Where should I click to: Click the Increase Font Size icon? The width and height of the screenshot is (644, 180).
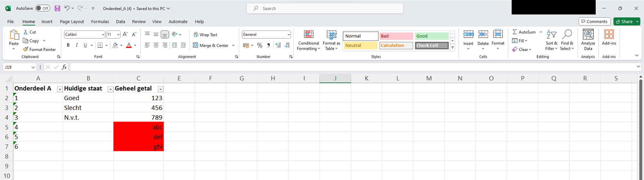(x=125, y=34)
